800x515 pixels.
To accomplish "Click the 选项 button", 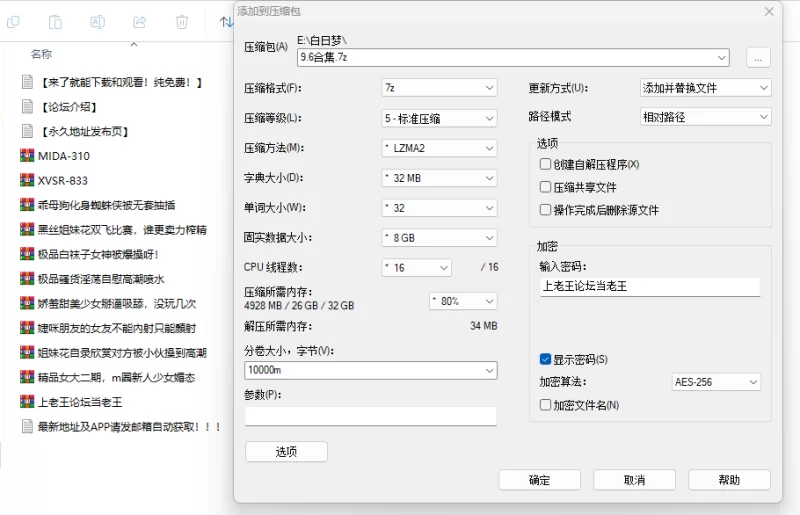I will coord(286,452).
